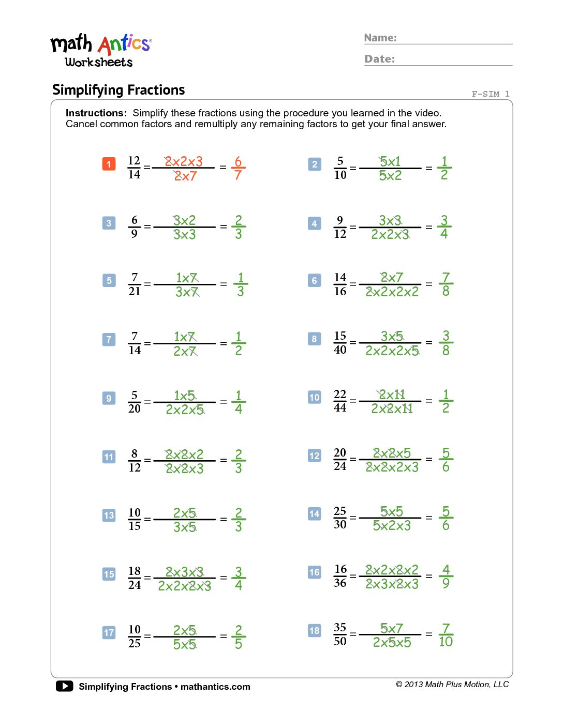The width and height of the screenshot is (563, 728).
Task: Click the video play icon in footer
Action: pyautogui.click(x=65, y=686)
